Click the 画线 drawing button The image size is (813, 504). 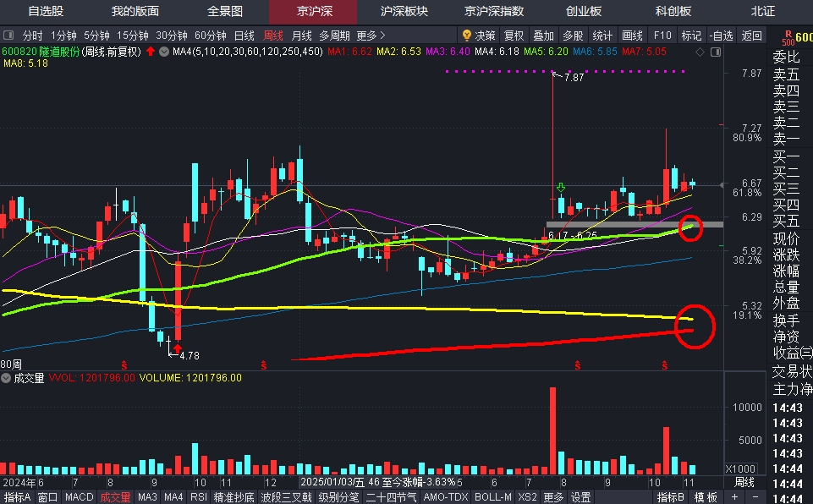tap(632, 36)
